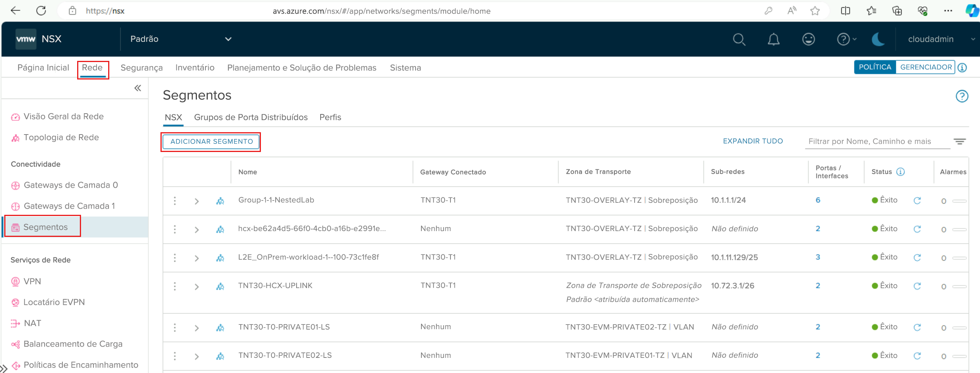
Task: Open ports count 3 for L2E_OnPrem-workload
Action: (818, 257)
